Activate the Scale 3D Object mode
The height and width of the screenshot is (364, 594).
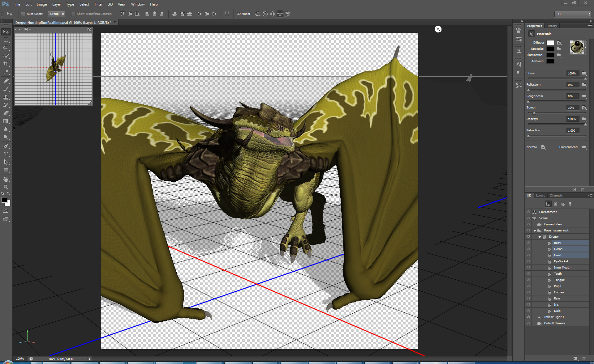(x=287, y=14)
